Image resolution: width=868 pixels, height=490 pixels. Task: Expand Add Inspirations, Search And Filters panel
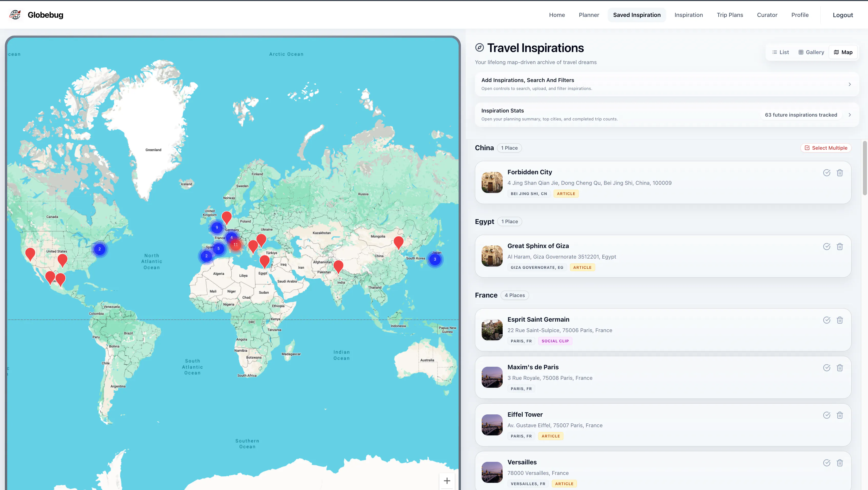tap(667, 84)
